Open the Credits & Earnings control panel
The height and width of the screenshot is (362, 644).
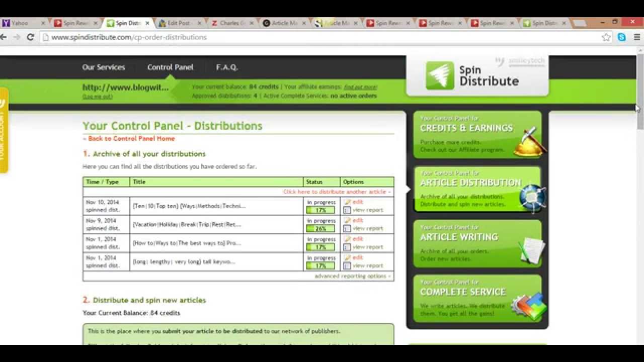tap(477, 134)
